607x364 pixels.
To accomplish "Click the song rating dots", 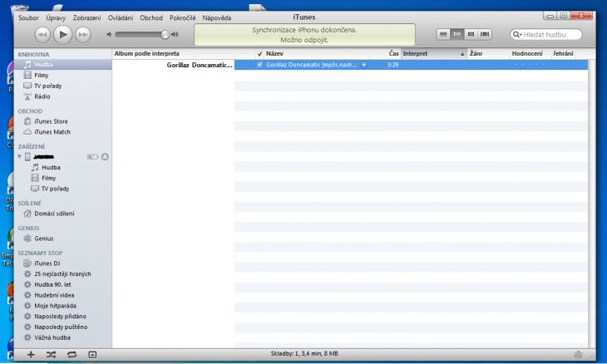I will coord(530,65).
